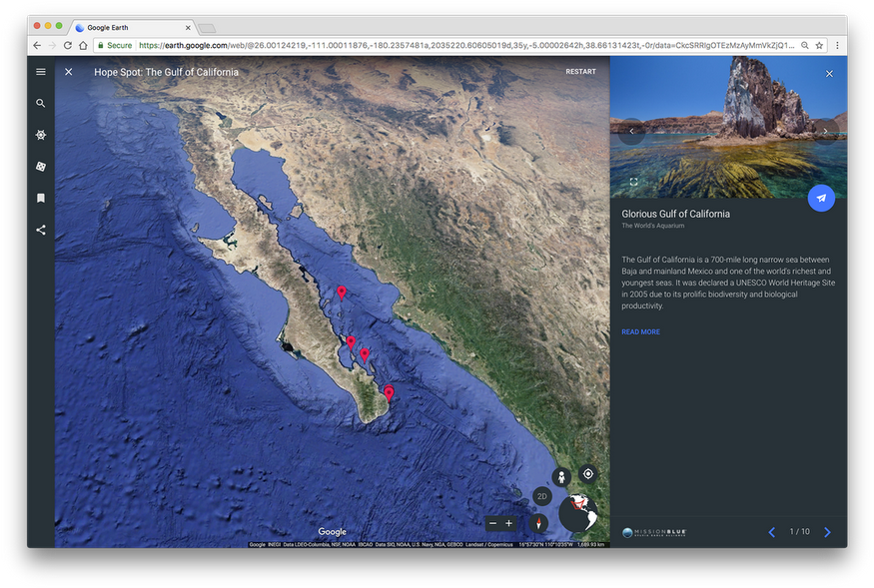
Task: Click the blue fly-to paper plane button
Action: coord(821,198)
